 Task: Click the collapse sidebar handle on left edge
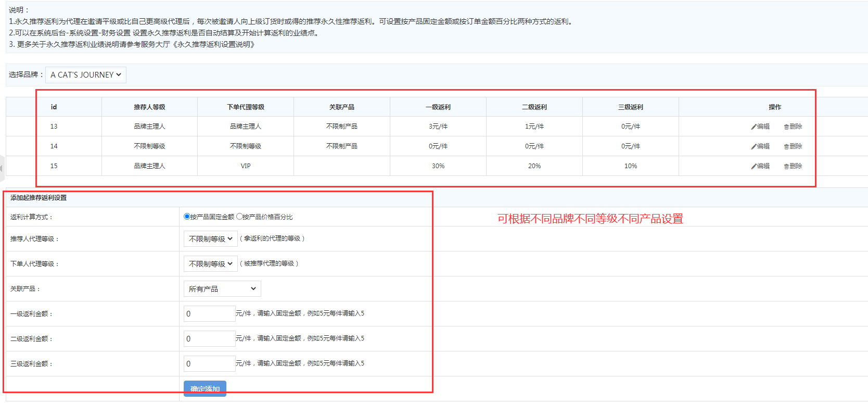tap(2, 168)
